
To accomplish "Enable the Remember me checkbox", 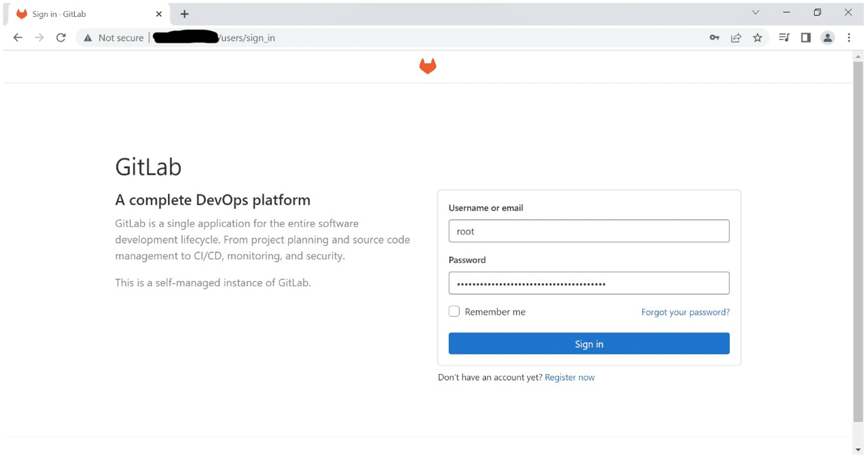I will (454, 311).
